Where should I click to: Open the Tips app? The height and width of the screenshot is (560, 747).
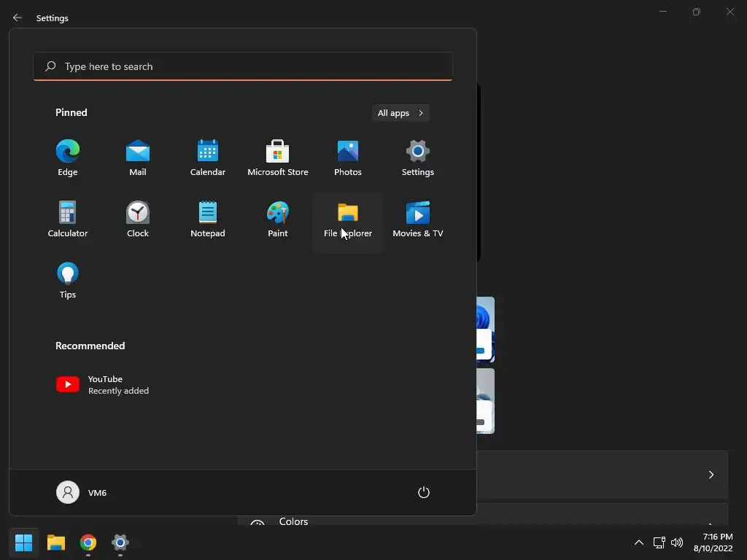coord(68,281)
